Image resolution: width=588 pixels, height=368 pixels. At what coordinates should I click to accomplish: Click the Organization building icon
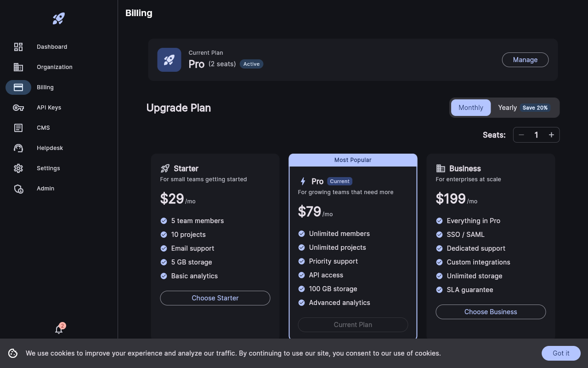[x=18, y=67]
